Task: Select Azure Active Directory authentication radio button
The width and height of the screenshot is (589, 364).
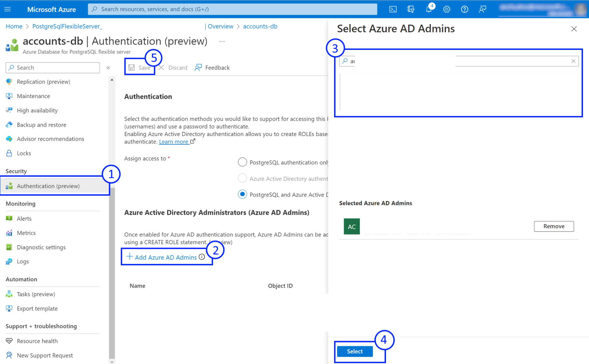Action: (242, 178)
